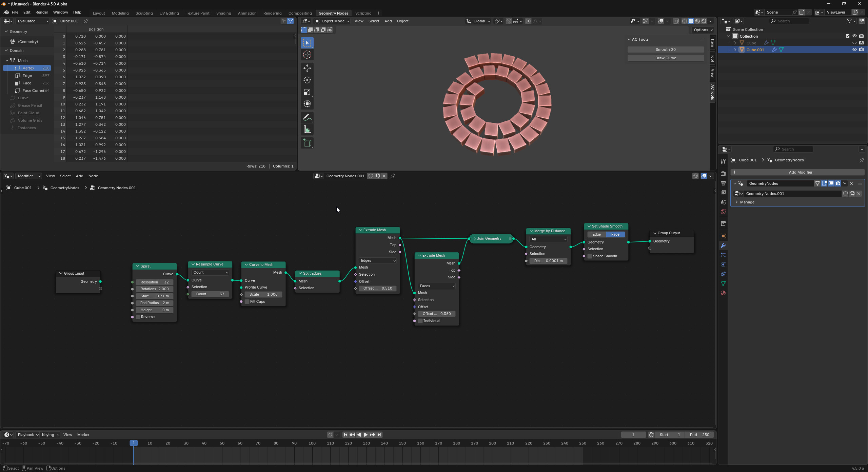Select the Measure tool
Viewport: 868px width, 472px height.
coord(307,130)
